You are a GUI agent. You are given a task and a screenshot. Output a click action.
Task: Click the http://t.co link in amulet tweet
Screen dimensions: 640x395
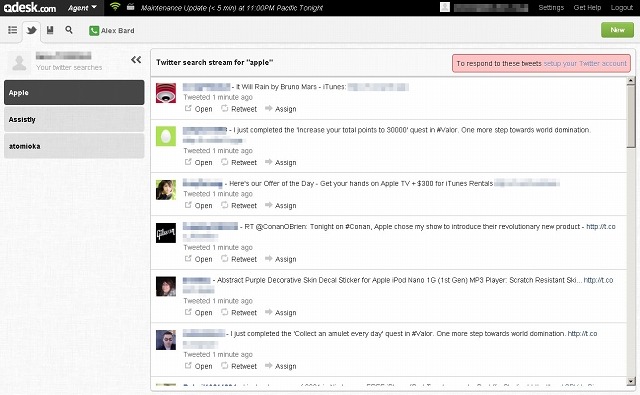click(582, 333)
